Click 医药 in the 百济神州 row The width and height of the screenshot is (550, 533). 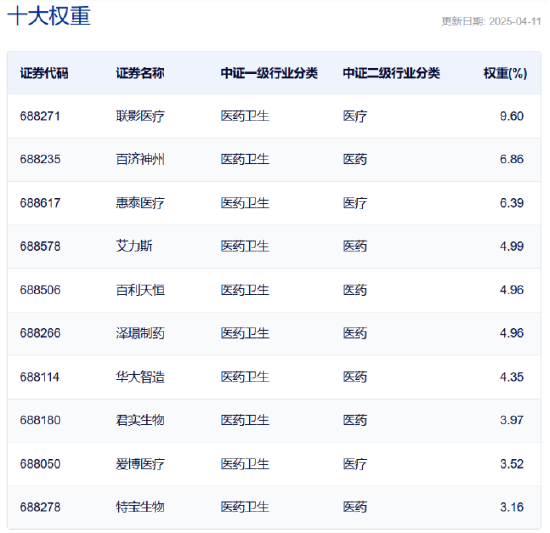355,159
